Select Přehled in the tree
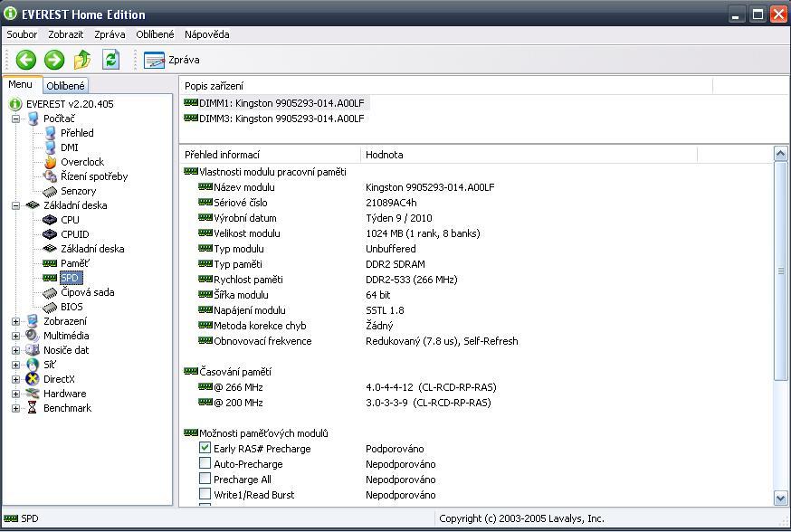 [x=77, y=133]
